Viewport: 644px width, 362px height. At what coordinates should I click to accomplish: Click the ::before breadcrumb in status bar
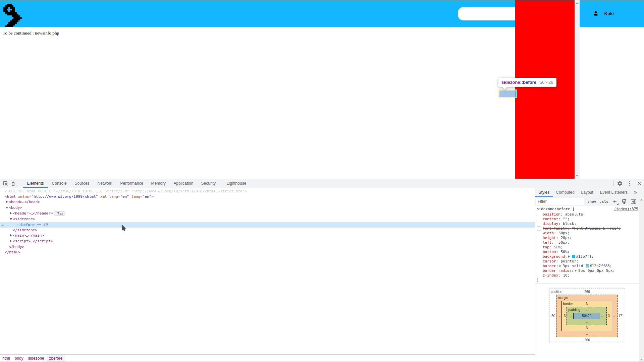point(56,358)
